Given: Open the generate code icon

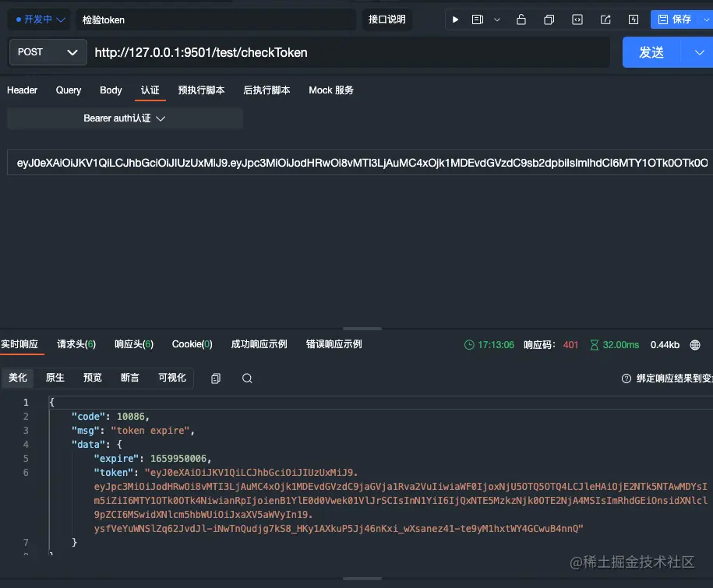Looking at the screenshot, I should pyautogui.click(x=577, y=19).
